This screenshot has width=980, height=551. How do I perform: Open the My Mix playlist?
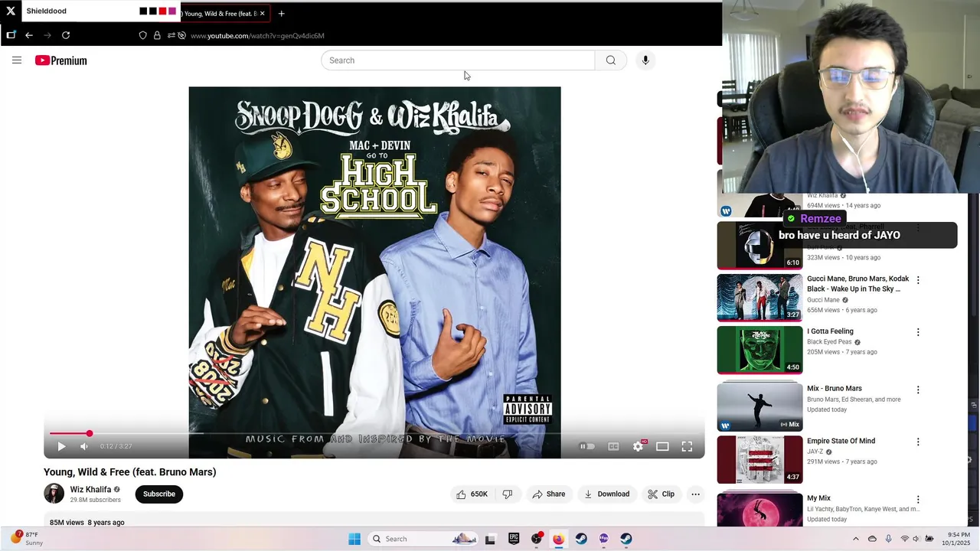(759, 510)
